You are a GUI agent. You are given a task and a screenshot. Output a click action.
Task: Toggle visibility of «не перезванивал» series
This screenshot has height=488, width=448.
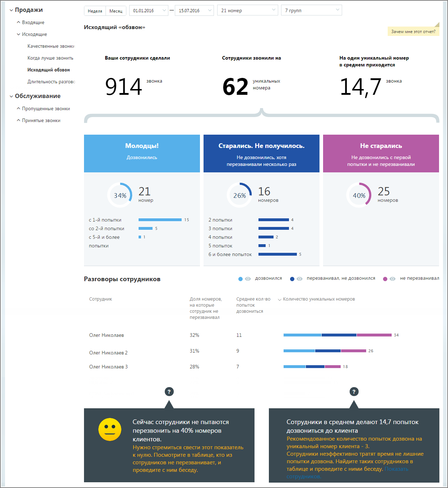pyautogui.click(x=393, y=279)
